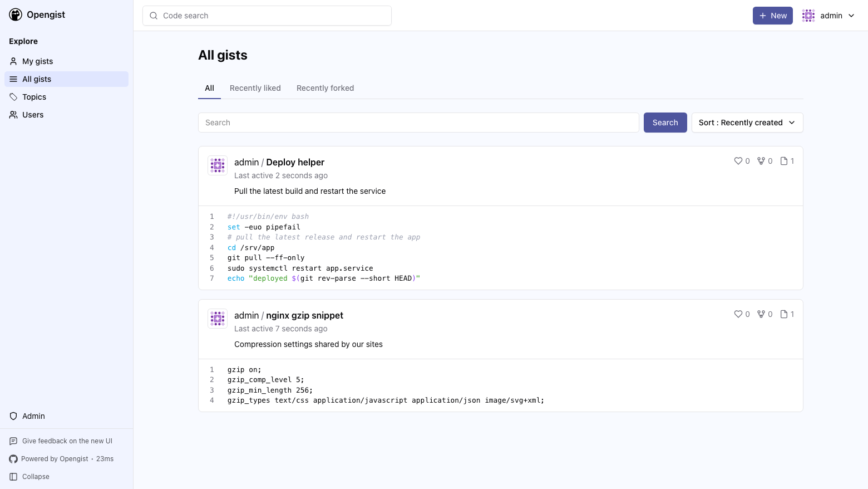
Task: Click the line 'sudo systemctl restart app.service'
Action: [x=300, y=268]
